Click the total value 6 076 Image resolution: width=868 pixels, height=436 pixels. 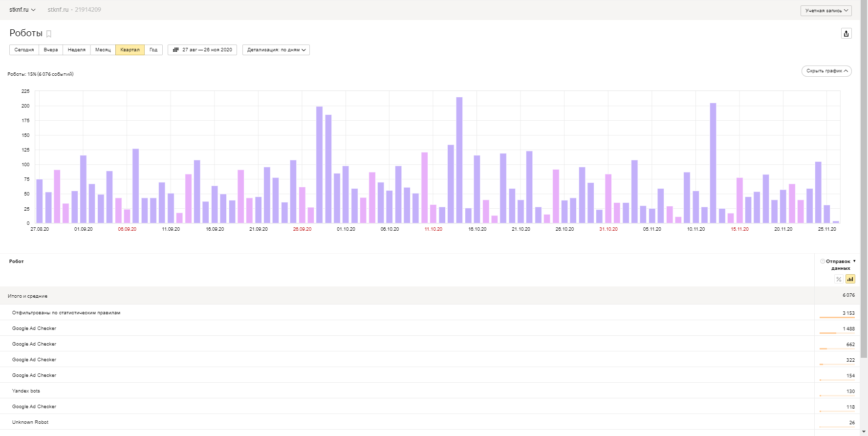tap(849, 295)
